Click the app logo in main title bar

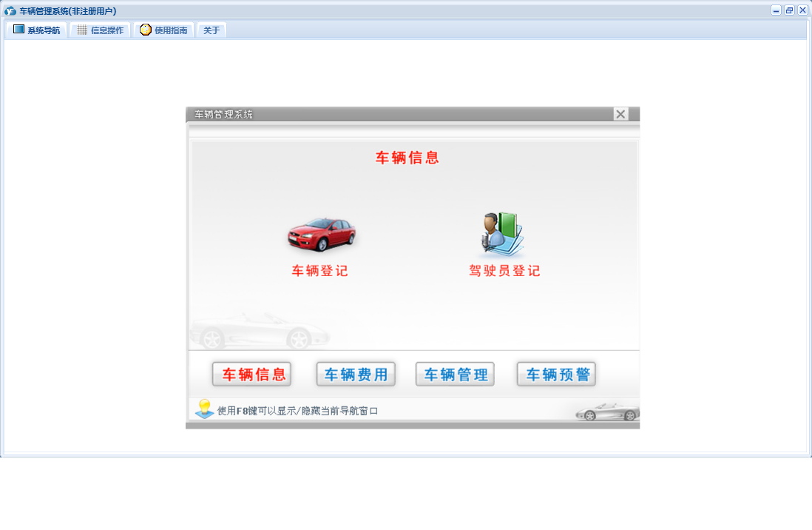(x=10, y=11)
